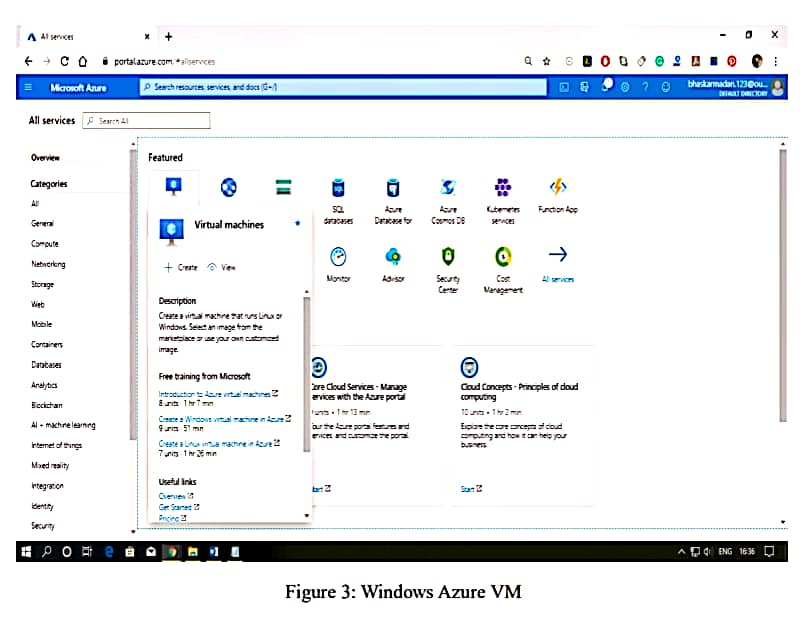Focus the Search All services field
This screenshot has height=620, width=811.
coord(146,120)
